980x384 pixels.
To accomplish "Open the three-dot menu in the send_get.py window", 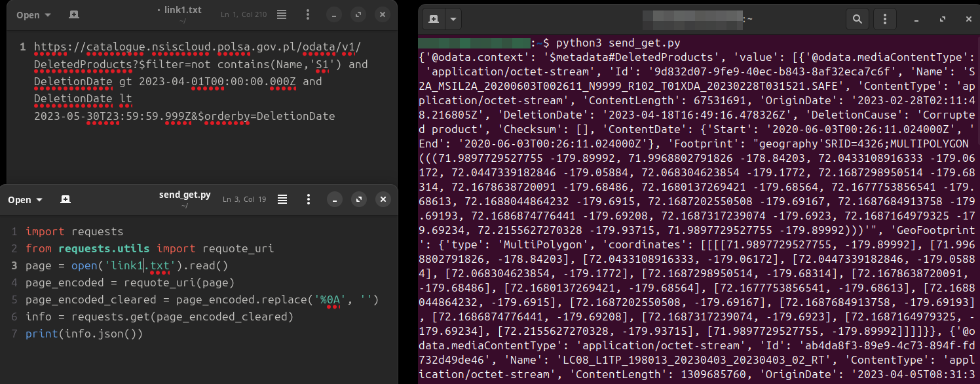I will coord(309,199).
